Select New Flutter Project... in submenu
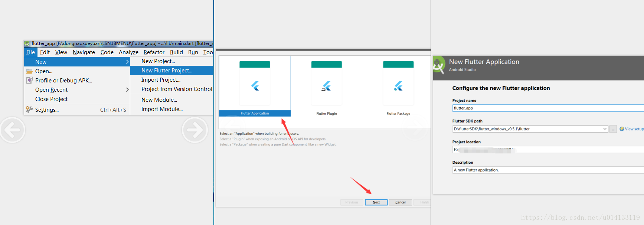This screenshot has height=225, width=644. (x=172, y=71)
